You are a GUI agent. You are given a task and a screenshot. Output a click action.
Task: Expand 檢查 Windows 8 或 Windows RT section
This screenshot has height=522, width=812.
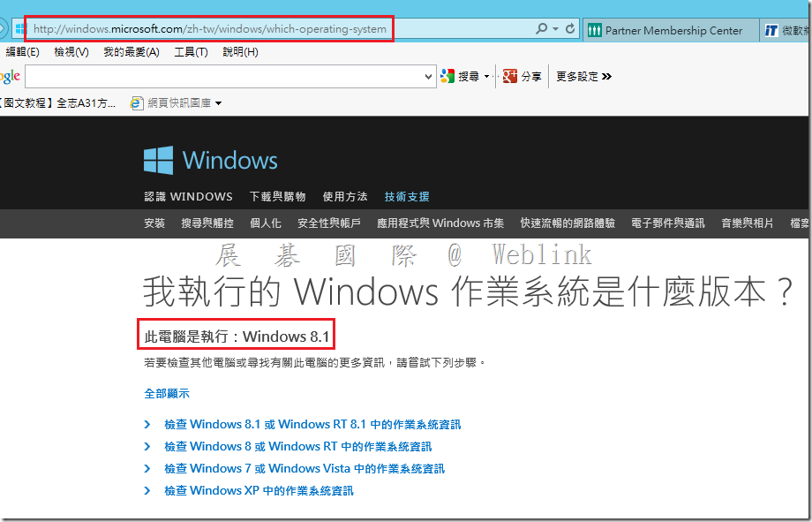297,446
